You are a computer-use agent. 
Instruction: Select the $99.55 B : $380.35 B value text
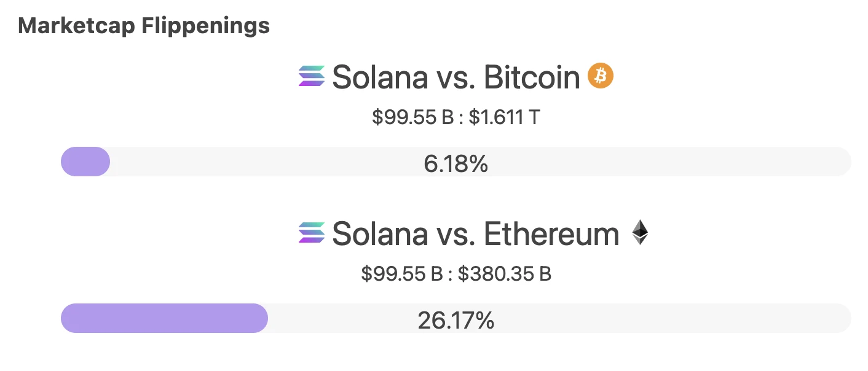coord(456,274)
